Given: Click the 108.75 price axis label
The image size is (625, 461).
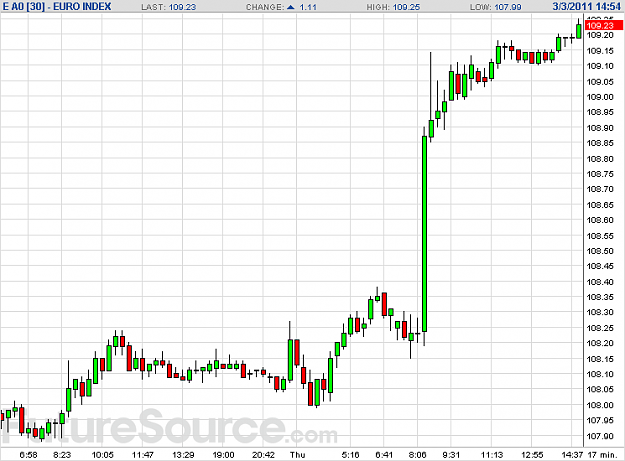Looking at the screenshot, I should [x=600, y=174].
